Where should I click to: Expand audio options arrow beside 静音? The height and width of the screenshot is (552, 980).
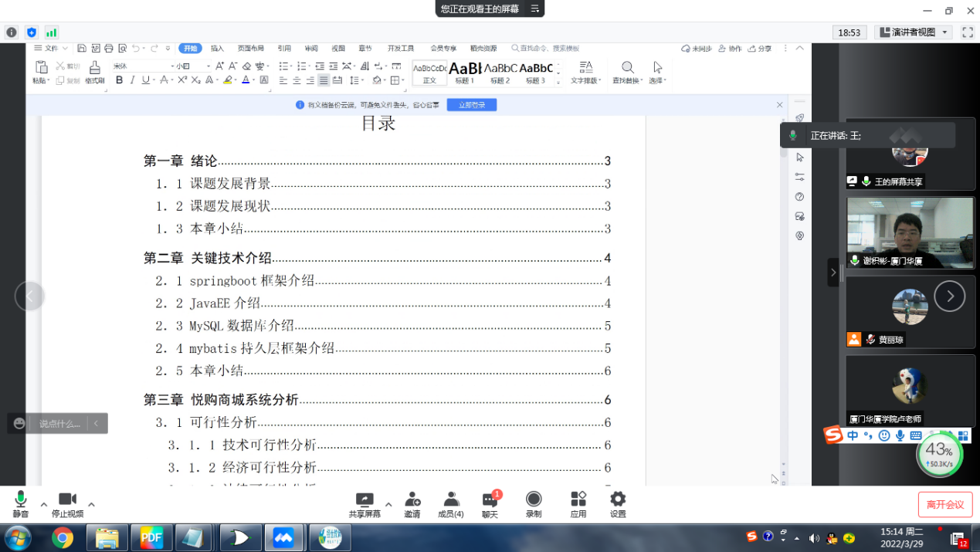tap(43, 505)
